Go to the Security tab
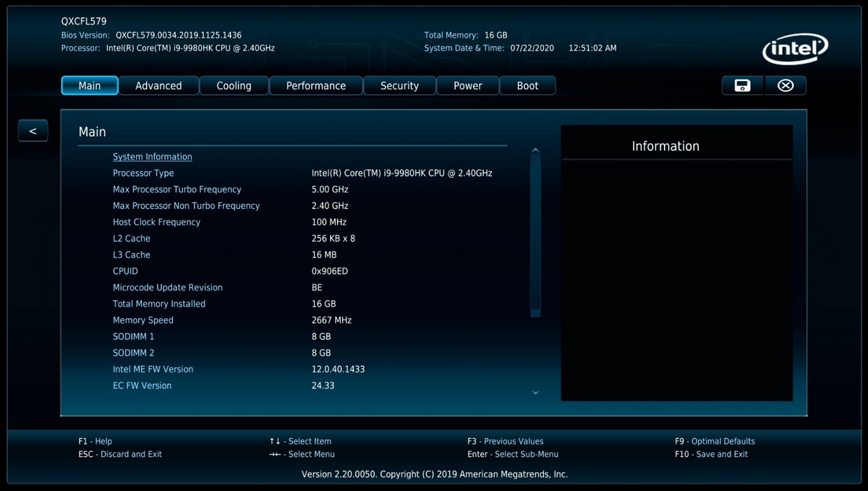 coord(399,85)
